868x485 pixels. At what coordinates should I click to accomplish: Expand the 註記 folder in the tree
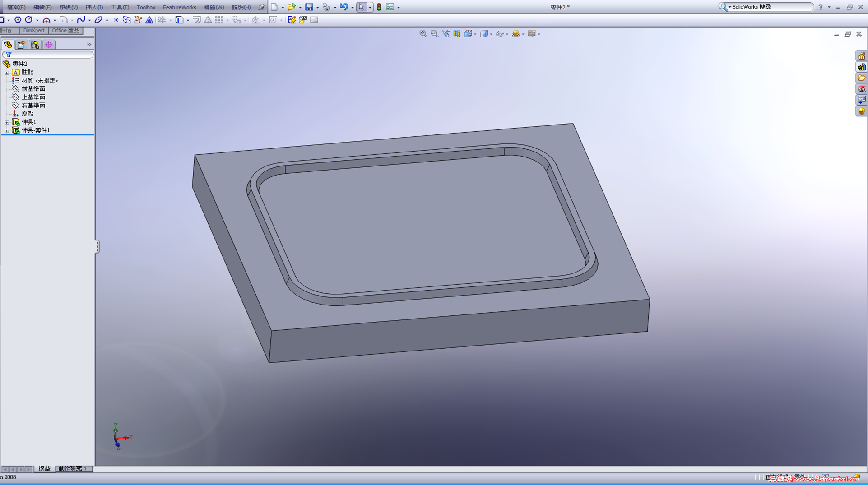click(x=7, y=73)
